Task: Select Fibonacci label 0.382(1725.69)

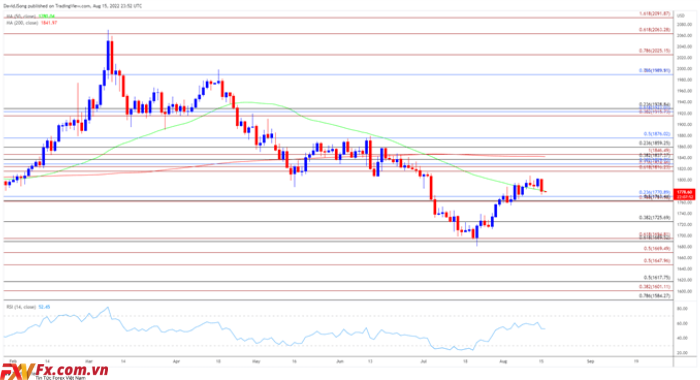Action: [655, 218]
